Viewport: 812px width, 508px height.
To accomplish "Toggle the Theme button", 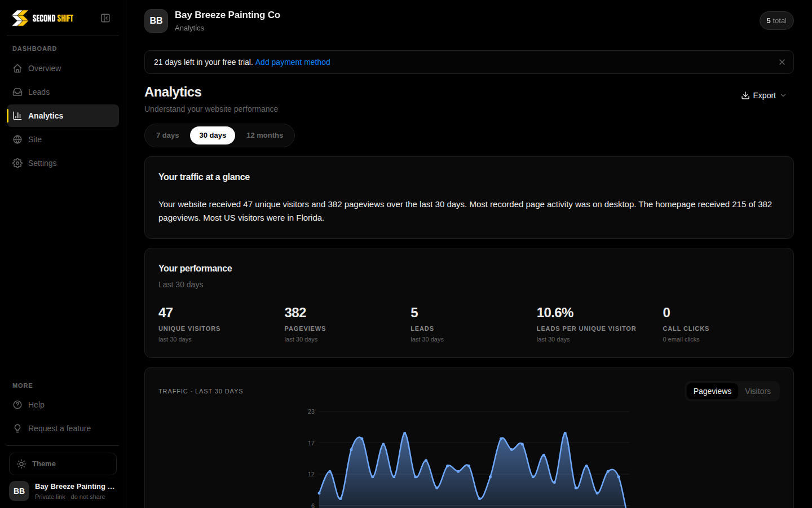I will (x=63, y=464).
